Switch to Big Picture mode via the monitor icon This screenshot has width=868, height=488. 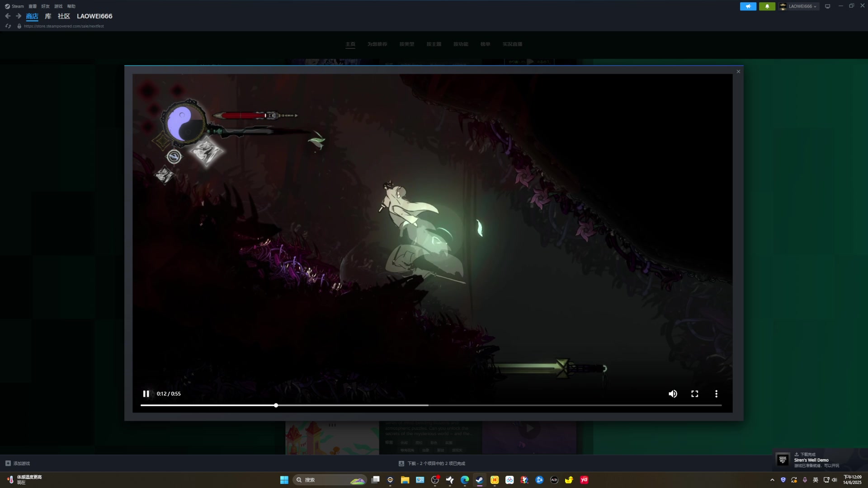click(x=827, y=6)
